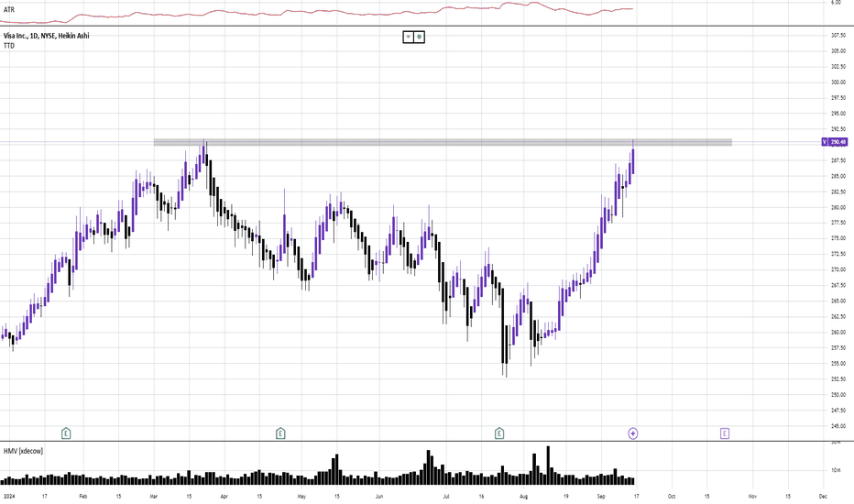Click the May label on time axis

point(301,497)
